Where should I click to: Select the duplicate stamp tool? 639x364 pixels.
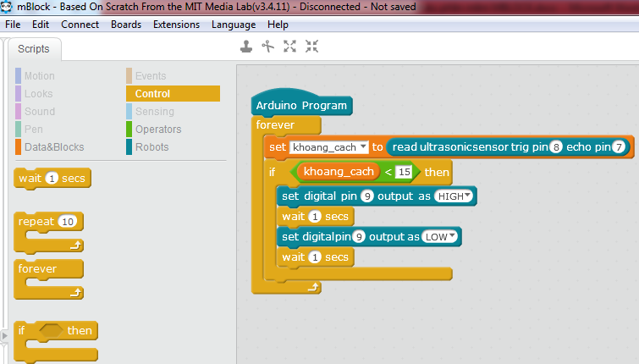point(246,47)
